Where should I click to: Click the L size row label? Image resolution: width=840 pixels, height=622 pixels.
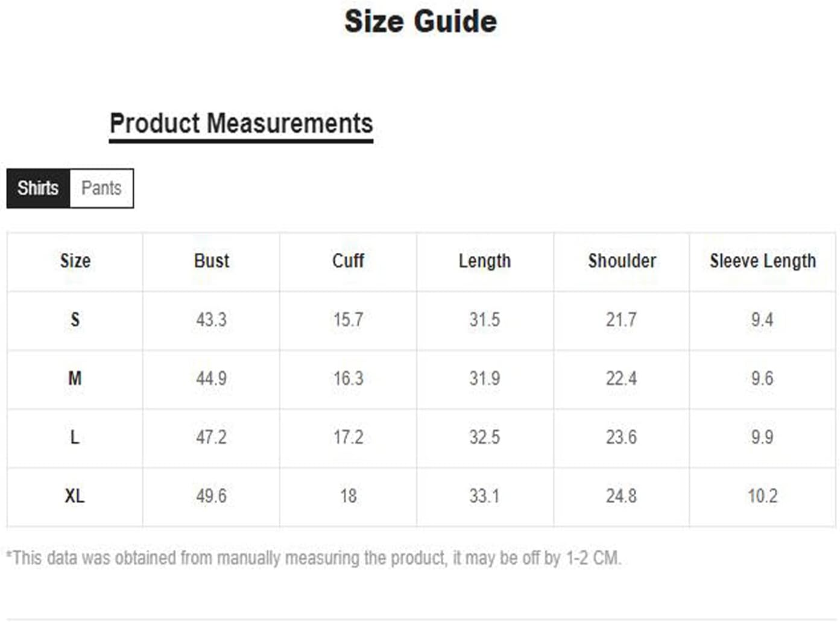(x=75, y=437)
